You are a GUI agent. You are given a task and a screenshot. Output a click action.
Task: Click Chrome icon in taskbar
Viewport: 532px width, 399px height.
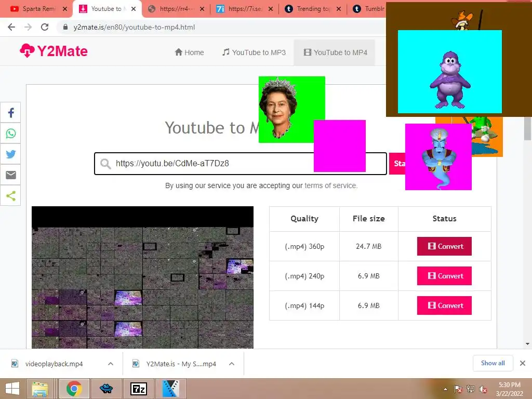74,389
